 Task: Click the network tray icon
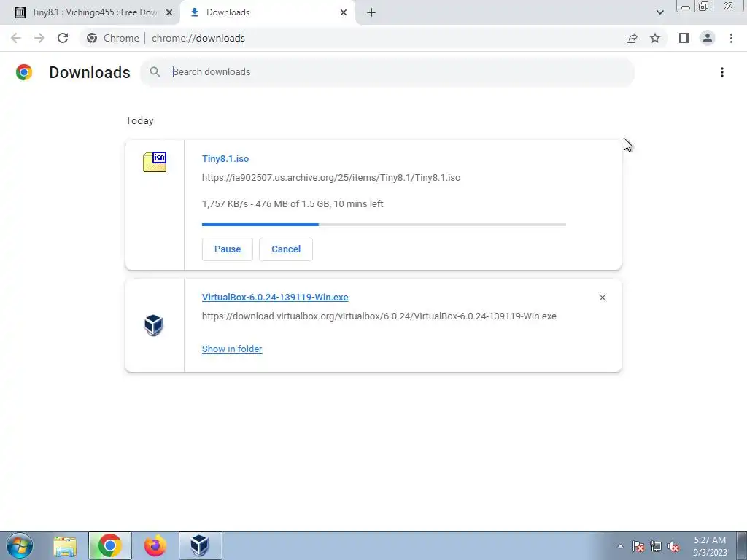[656, 547]
